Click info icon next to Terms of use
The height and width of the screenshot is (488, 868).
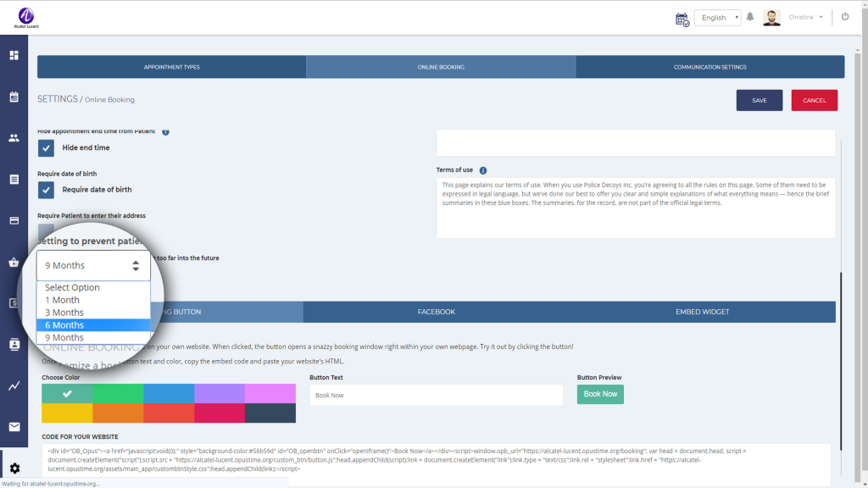coord(482,170)
